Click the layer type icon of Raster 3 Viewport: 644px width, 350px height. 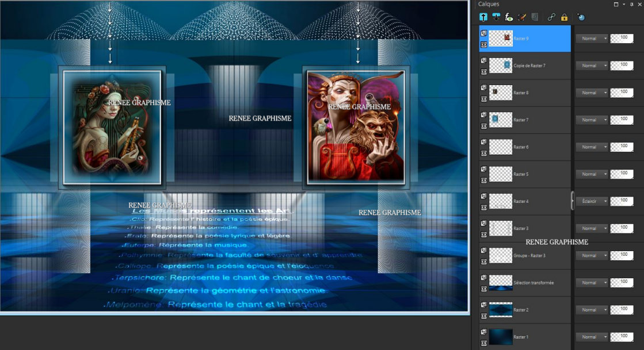(x=484, y=223)
